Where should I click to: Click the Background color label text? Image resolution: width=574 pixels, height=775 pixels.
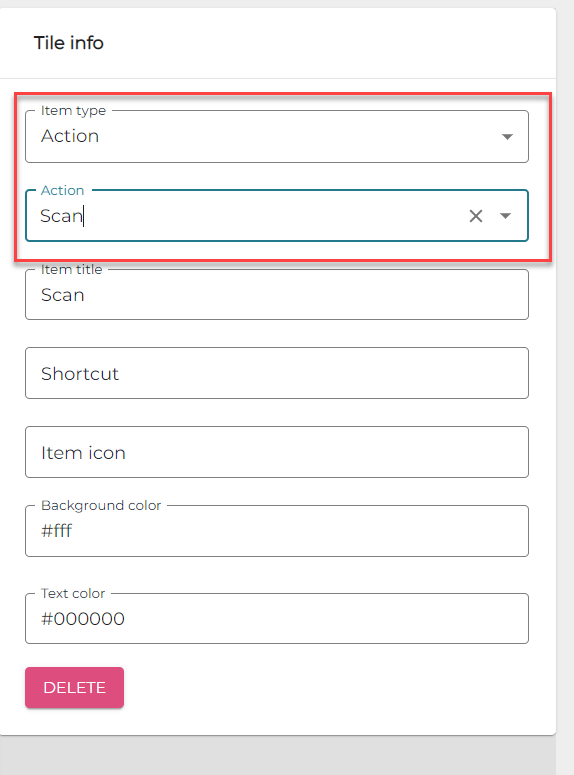click(101, 505)
